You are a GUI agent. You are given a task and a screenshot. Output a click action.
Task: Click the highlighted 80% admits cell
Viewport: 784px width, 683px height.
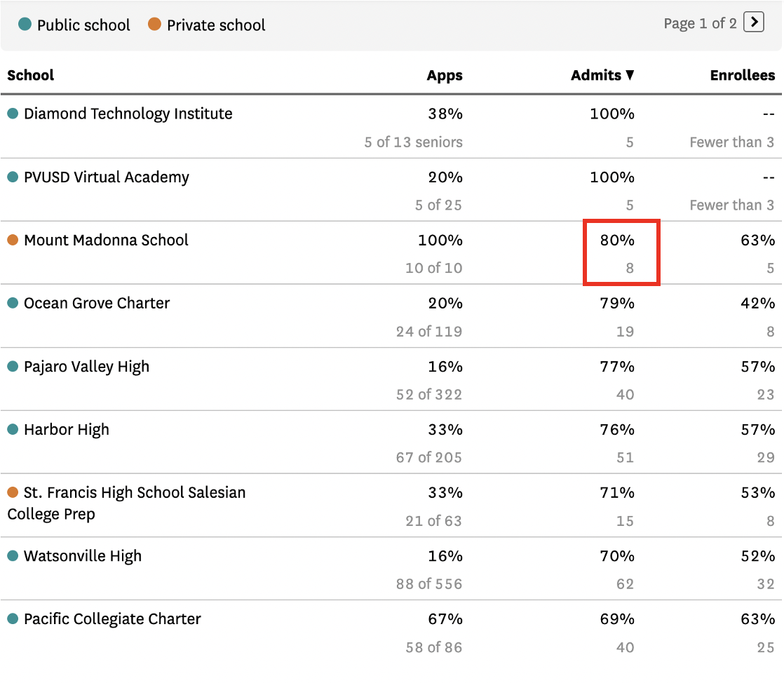coord(621,252)
